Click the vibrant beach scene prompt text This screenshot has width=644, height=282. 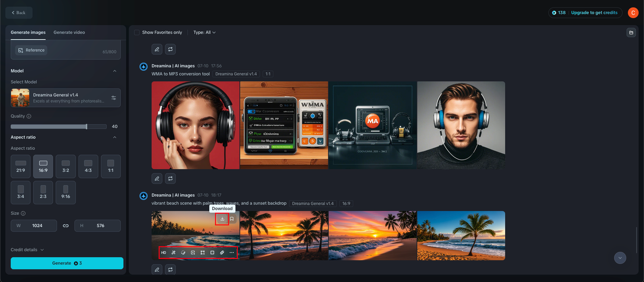pos(219,204)
